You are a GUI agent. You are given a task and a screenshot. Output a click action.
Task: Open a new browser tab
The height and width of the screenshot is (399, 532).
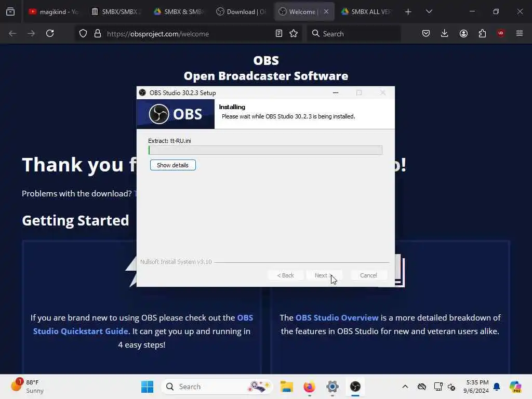tap(408, 11)
